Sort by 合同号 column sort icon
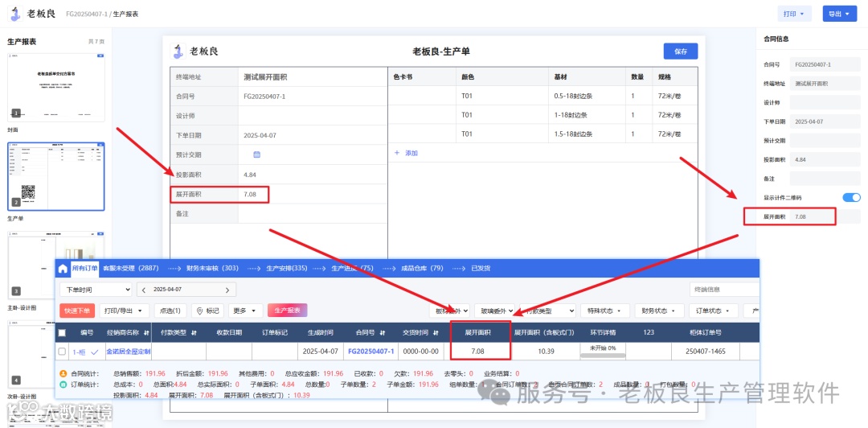Image resolution: width=868 pixels, height=428 pixels. click(x=383, y=333)
